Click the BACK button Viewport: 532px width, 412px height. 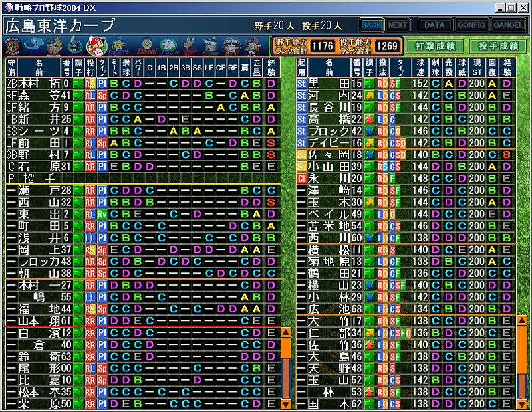tap(372, 25)
